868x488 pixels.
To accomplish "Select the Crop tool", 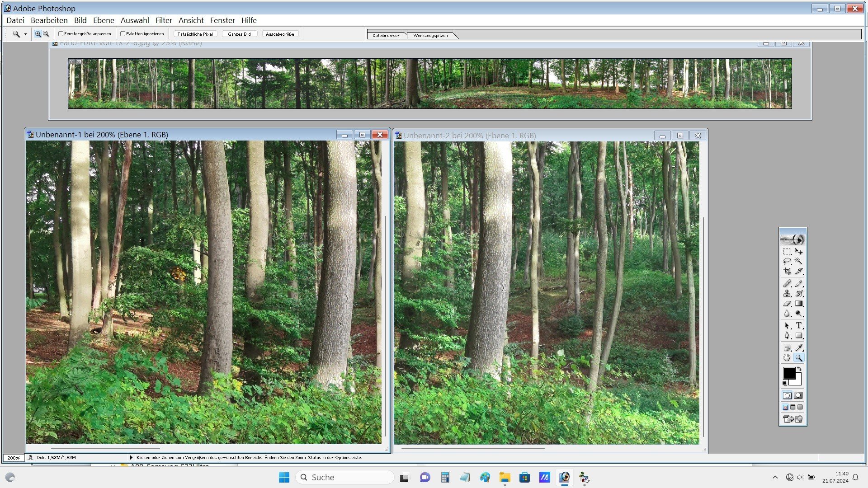I will point(787,271).
